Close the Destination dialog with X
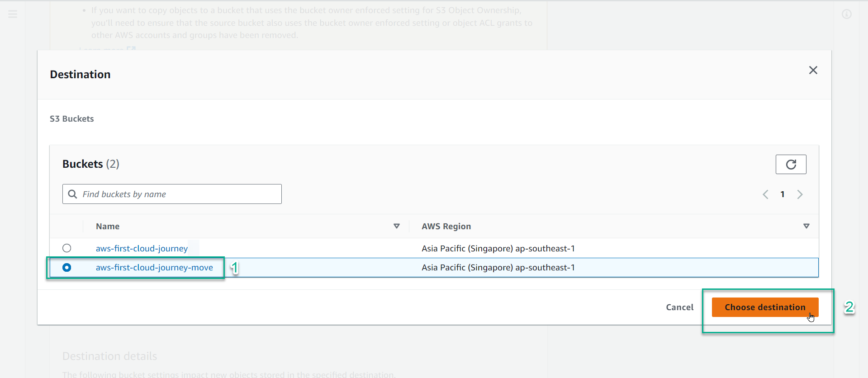868x378 pixels. coord(813,70)
